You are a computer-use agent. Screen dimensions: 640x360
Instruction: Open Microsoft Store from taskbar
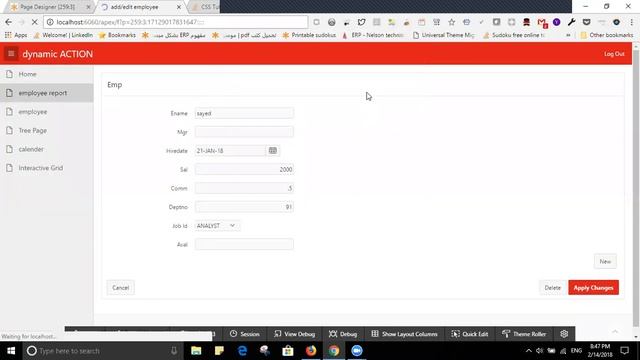[x=288, y=351]
